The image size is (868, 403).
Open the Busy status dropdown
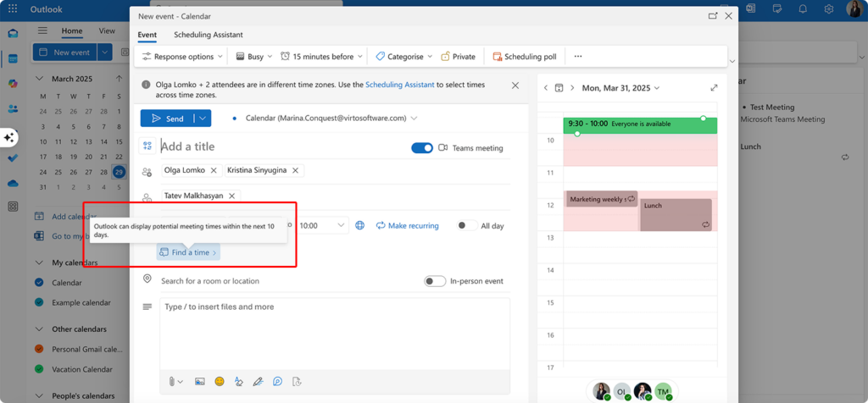click(x=254, y=57)
